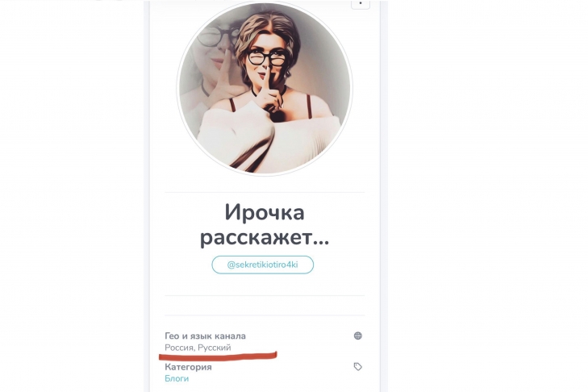Click the расскажет… word in title
Viewport: 588px width, 392px height.
click(265, 237)
